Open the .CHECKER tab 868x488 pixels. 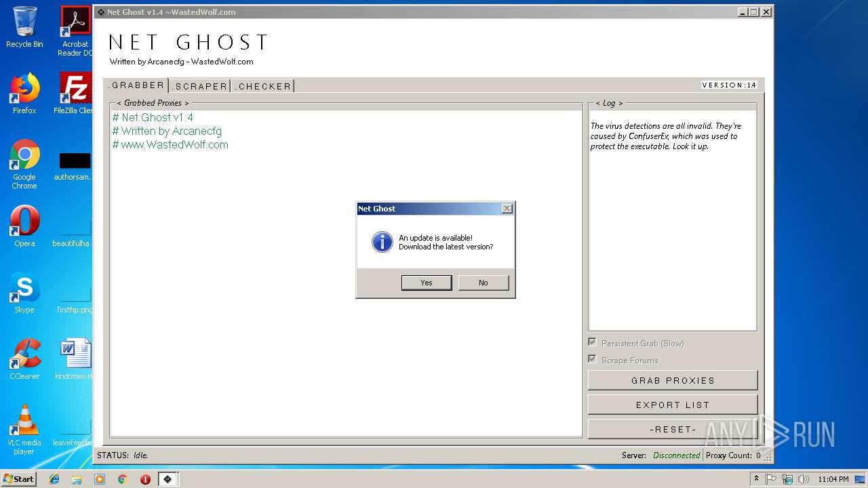[x=263, y=86]
